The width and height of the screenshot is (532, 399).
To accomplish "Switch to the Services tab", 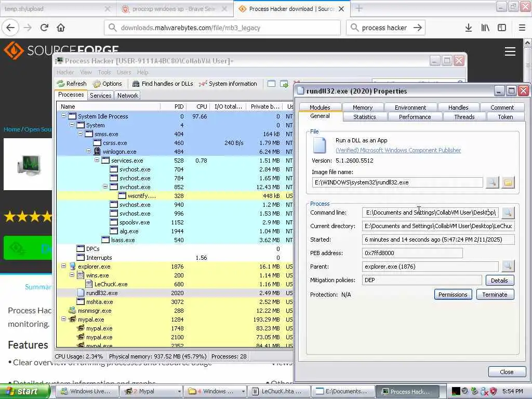I will click(x=100, y=96).
